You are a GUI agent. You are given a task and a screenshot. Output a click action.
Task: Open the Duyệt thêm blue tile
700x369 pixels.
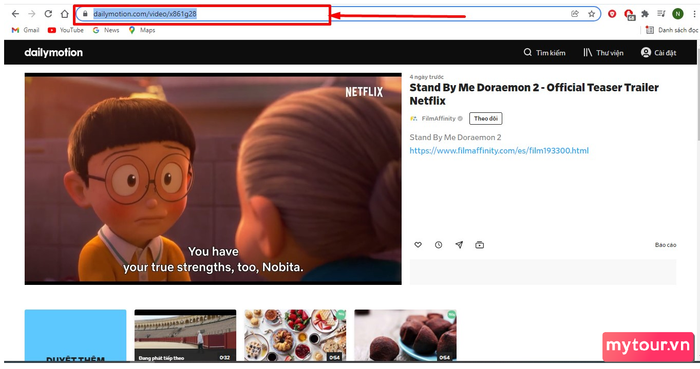click(x=75, y=335)
